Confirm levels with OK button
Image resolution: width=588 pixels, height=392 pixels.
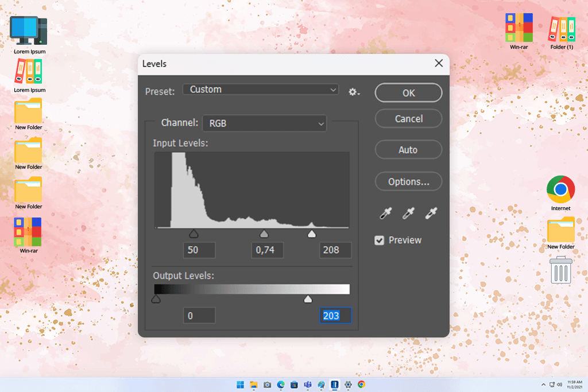coord(408,92)
